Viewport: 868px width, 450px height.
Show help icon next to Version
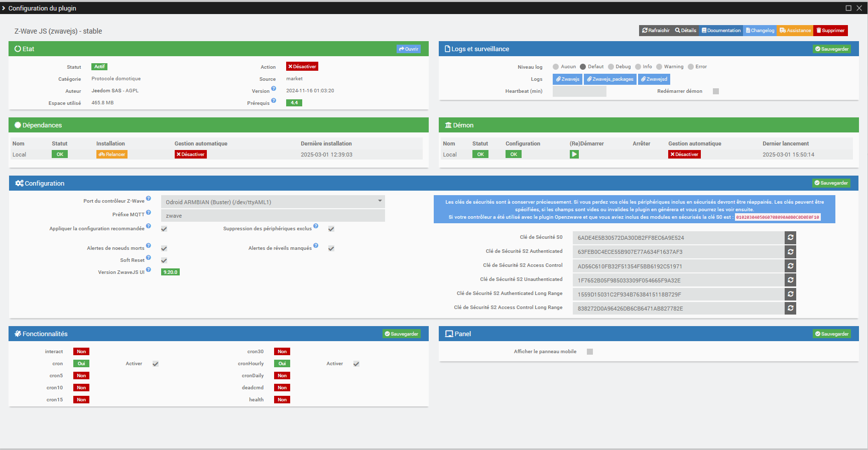point(274,89)
